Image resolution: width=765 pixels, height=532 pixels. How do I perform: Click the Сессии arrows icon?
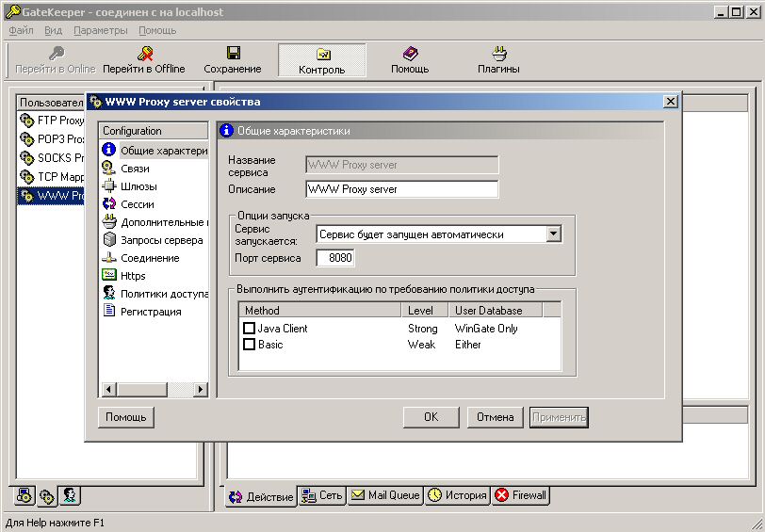click(109, 203)
